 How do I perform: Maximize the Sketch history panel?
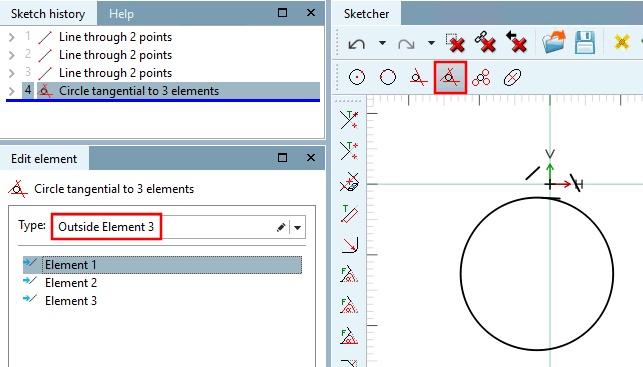point(283,13)
